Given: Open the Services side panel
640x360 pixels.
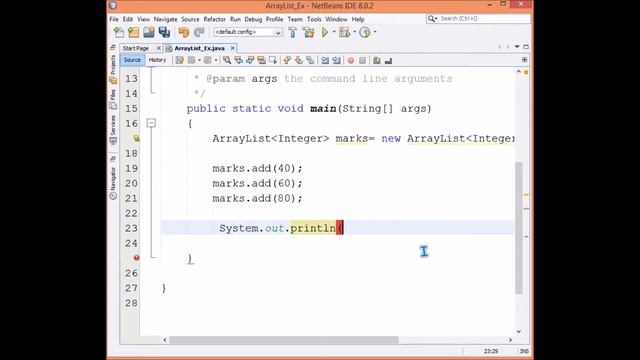Looking at the screenshot, I should coord(113,130).
